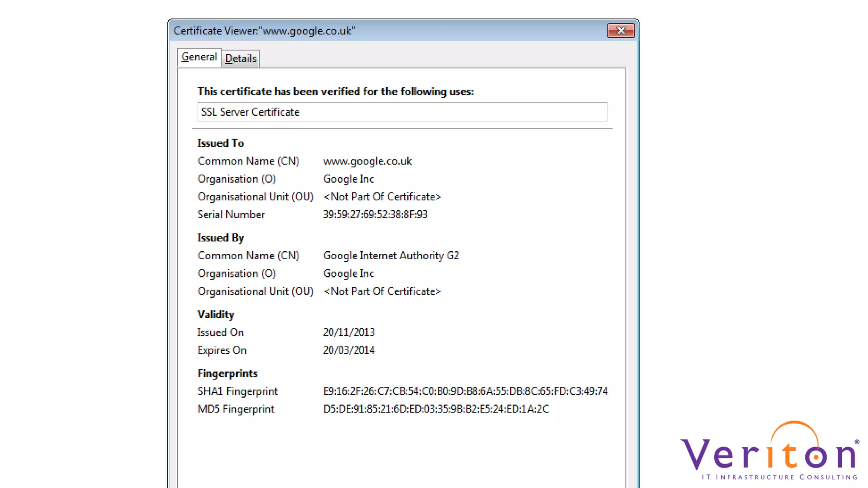The image size is (868, 488).
Task: Switch to the Details tab
Action: (x=241, y=58)
